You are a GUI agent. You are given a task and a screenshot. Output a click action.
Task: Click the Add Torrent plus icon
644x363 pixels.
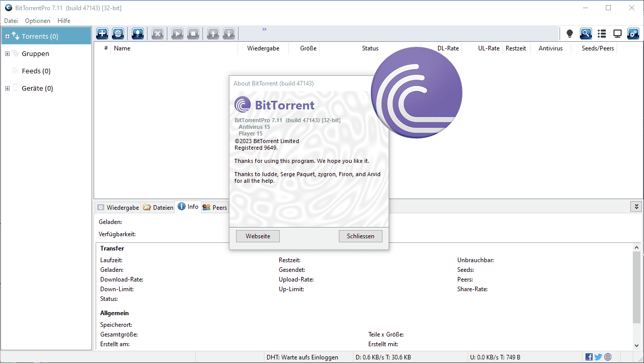pyautogui.click(x=102, y=34)
